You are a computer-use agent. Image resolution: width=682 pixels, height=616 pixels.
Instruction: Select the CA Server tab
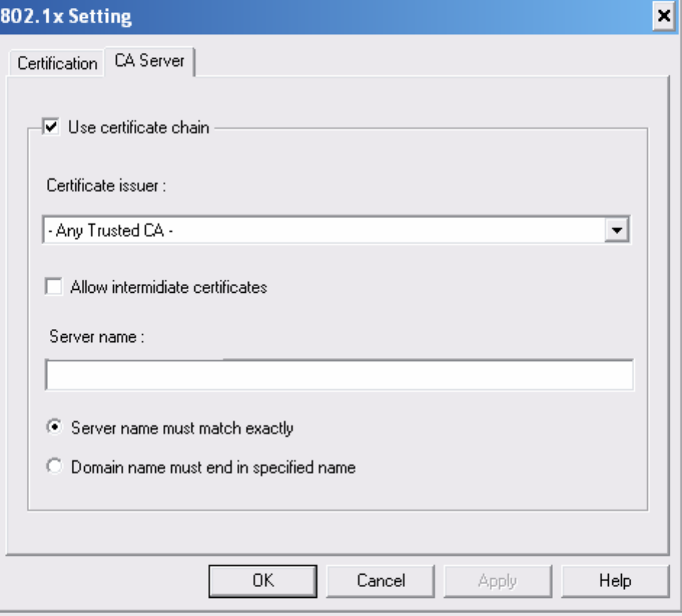point(149,62)
